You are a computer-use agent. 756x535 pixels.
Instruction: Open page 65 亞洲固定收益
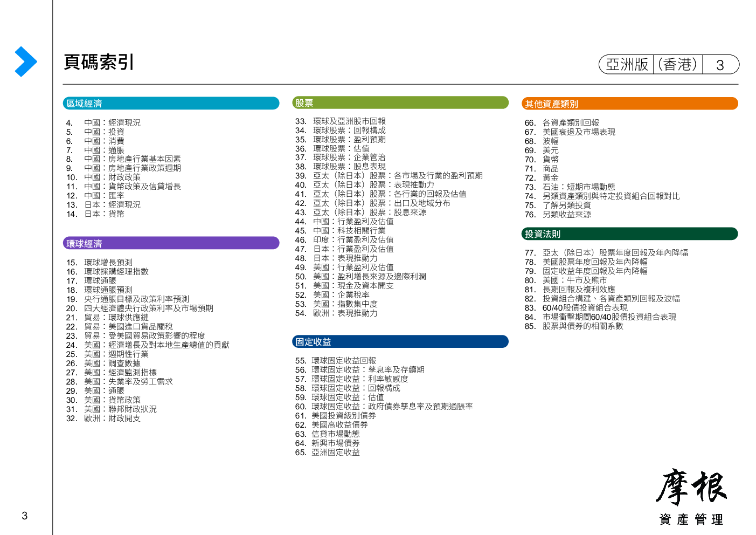click(328, 452)
